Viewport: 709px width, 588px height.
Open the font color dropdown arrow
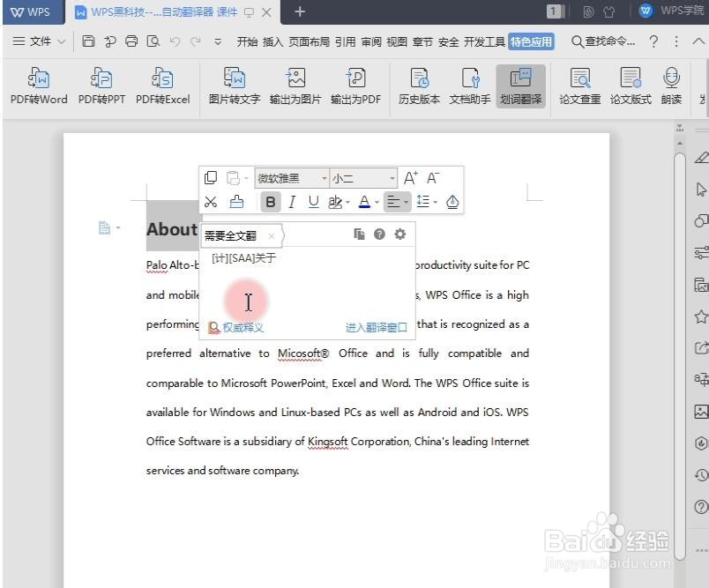click(375, 202)
